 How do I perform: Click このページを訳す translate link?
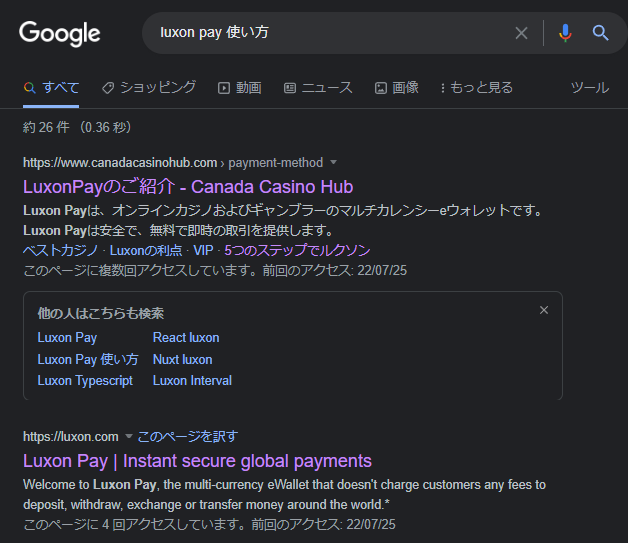pos(188,436)
